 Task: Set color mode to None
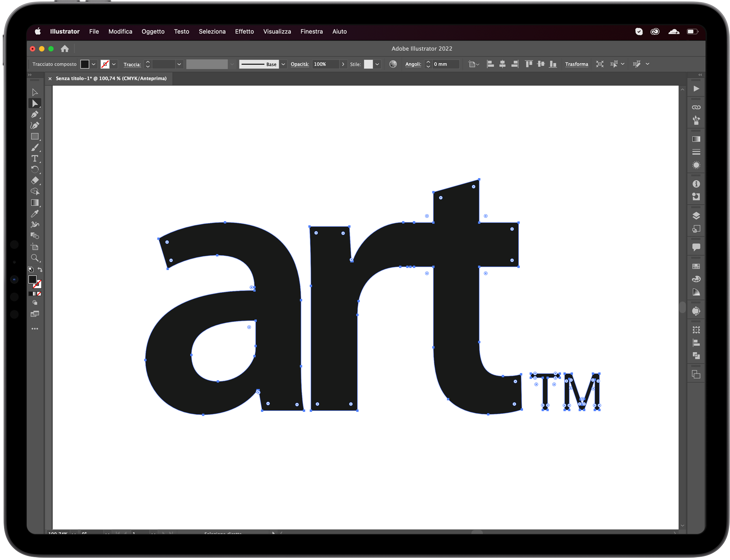[x=39, y=294]
